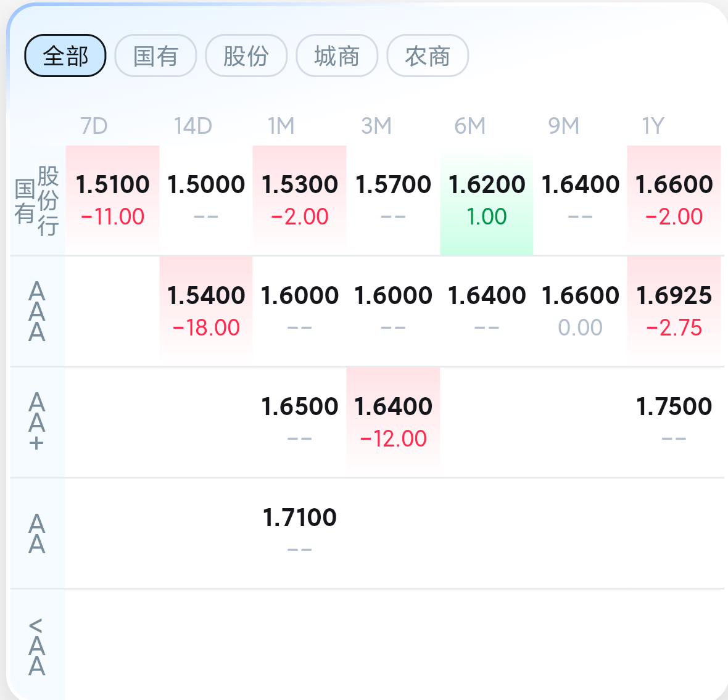
Task: Select the 1.6600 AAA 9M cell
Action: pos(580,310)
